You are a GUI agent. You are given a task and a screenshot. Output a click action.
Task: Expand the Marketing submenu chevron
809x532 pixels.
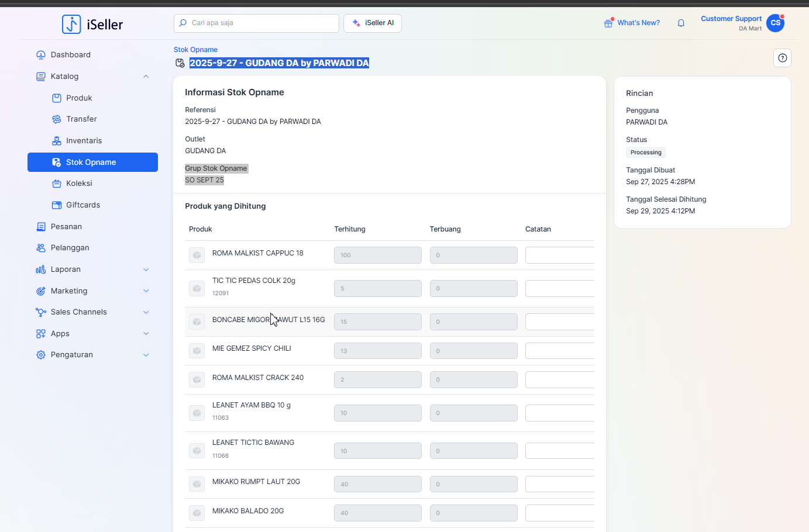click(146, 291)
